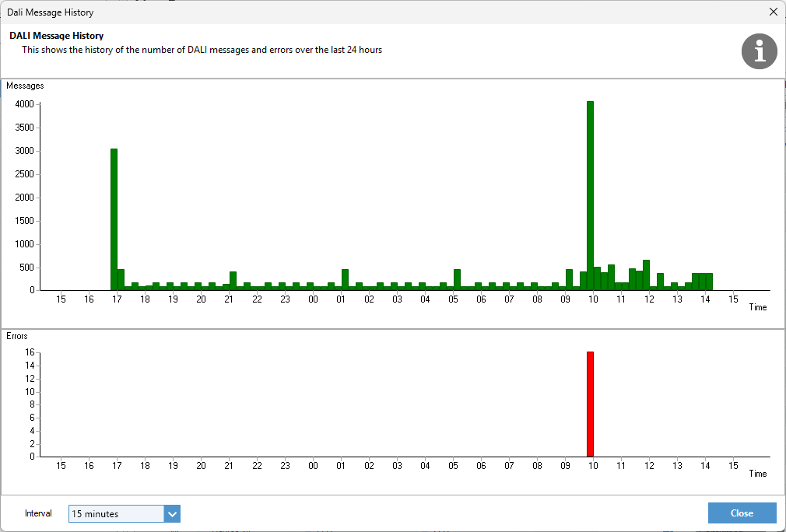Click the 'Errors' chart label
The width and height of the screenshot is (786, 532).
pos(17,336)
